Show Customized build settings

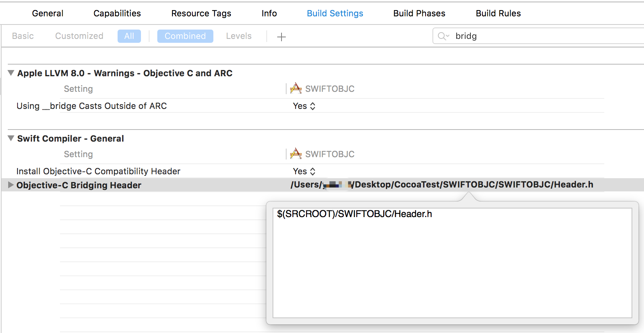(x=79, y=36)
